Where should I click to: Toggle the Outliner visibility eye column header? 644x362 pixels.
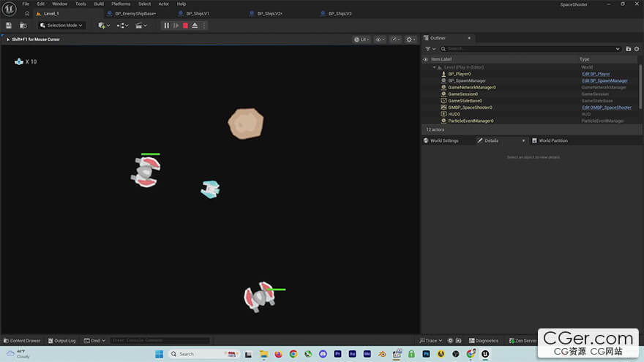click(425, 59)
